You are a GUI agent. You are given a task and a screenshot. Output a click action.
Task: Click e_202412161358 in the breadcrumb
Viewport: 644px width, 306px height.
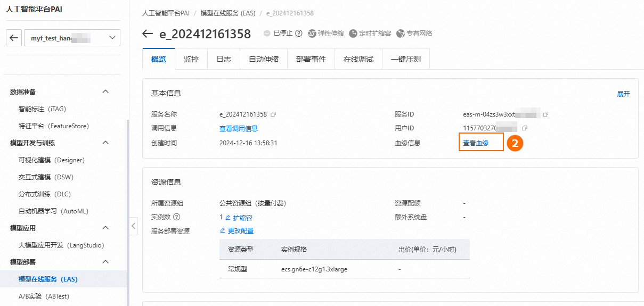click(x=289, y=13)
